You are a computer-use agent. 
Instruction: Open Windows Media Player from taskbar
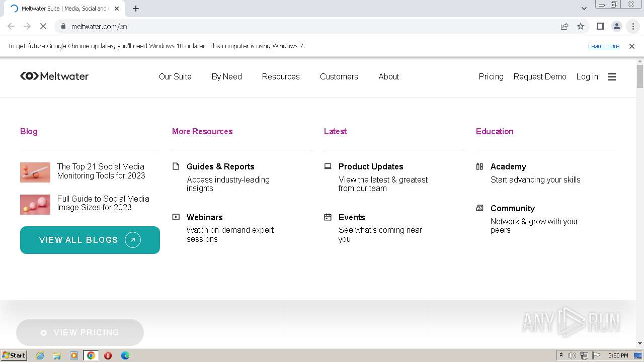pyautogui.click(x=74, y=355)
